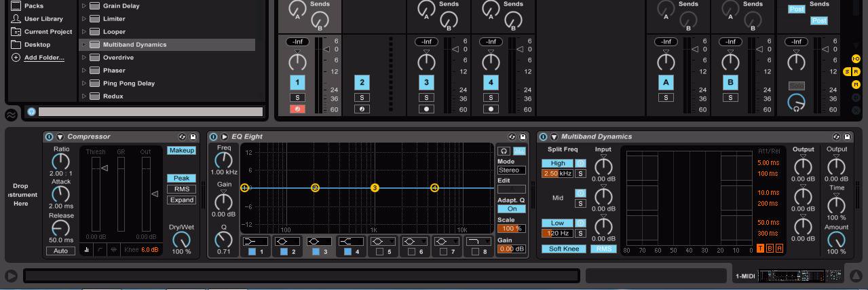
Task: Expand Grain Delay folder in browser
Action: point(84,6)
